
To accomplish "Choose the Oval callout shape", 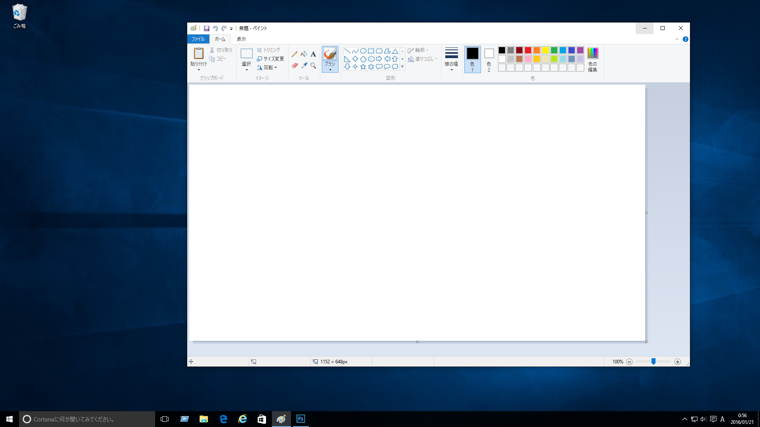I will 387,67.
